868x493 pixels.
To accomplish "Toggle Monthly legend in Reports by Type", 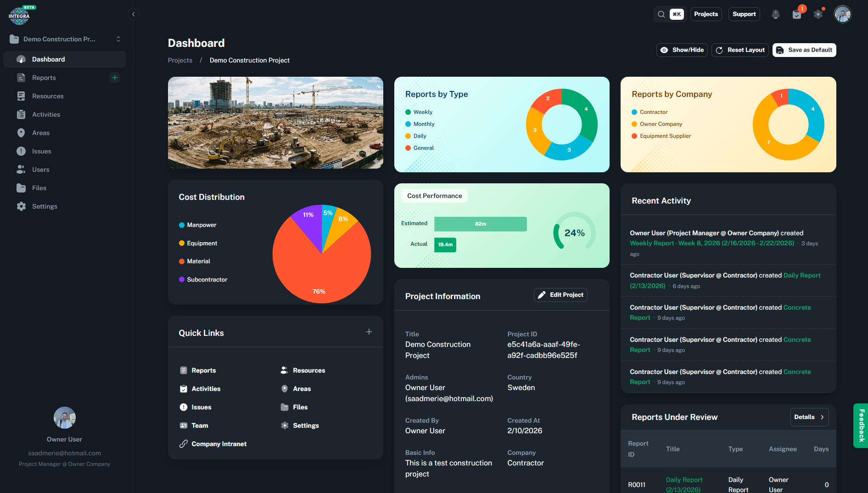I will 420,124.
